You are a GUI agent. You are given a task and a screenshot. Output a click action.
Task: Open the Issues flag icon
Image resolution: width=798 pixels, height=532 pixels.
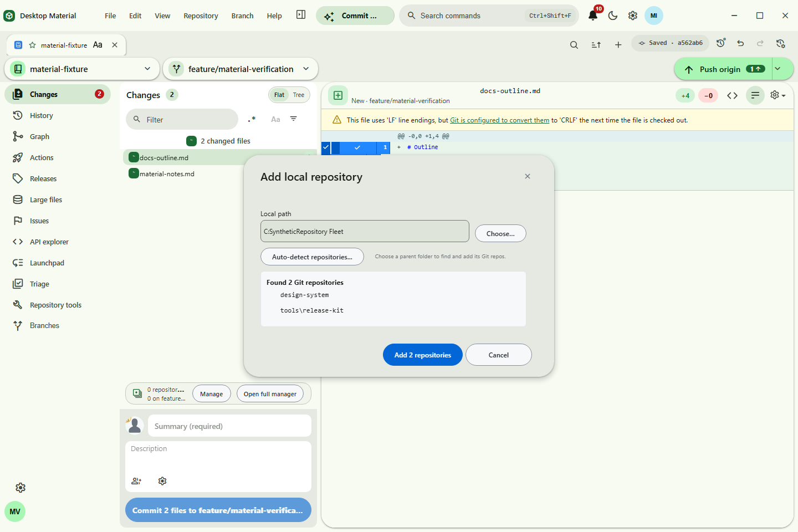point(18,221)
